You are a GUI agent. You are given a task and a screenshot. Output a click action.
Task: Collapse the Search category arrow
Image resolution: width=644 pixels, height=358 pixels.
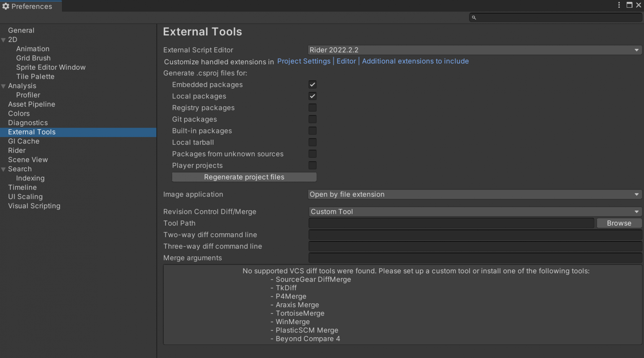[x=3, y=169]
